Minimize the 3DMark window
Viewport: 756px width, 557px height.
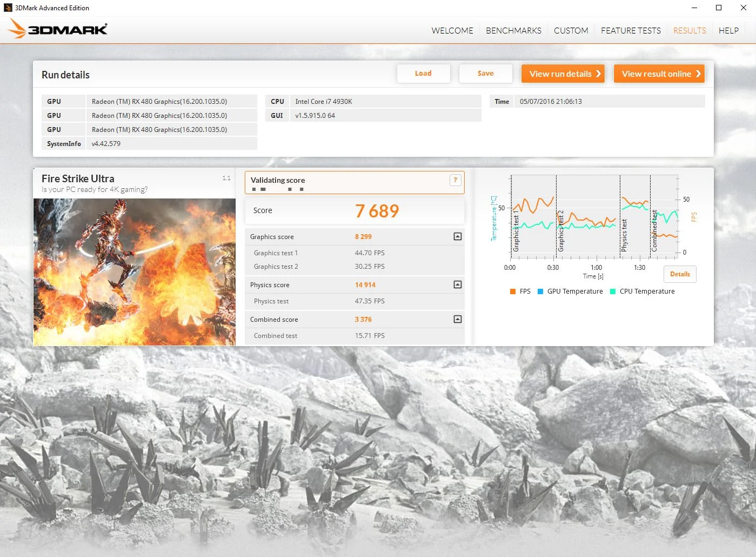(694, 8)
